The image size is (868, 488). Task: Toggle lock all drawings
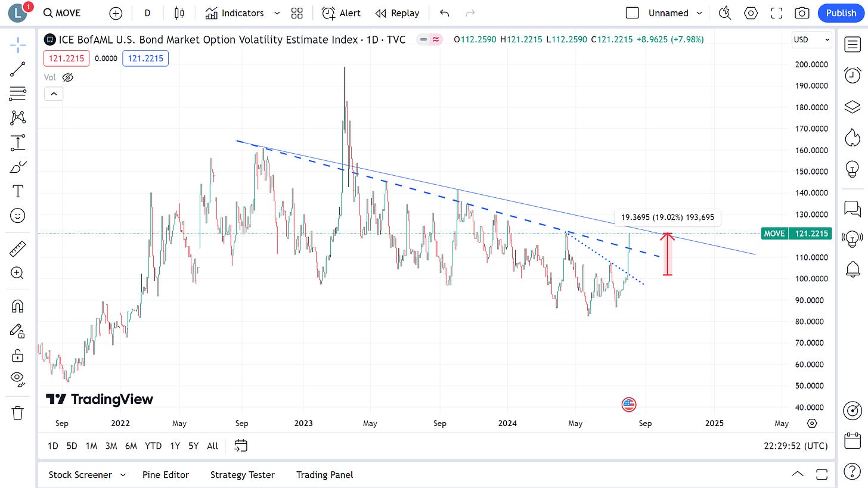tap(18, 356)
